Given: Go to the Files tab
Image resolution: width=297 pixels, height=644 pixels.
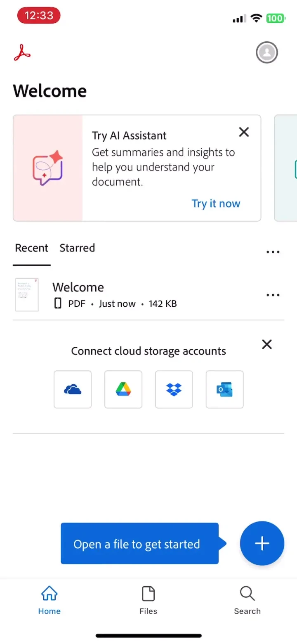Looking at the screenshot, I should pos(148,600).
